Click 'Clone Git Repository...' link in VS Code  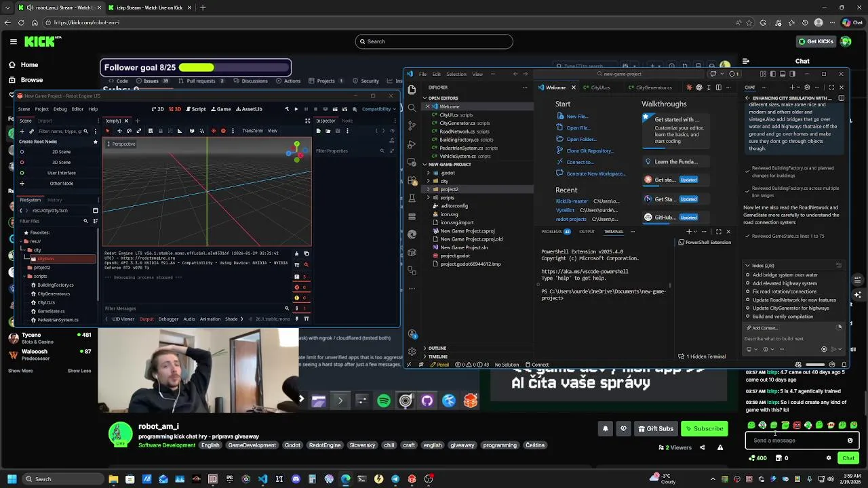click(x=589, y=150)
